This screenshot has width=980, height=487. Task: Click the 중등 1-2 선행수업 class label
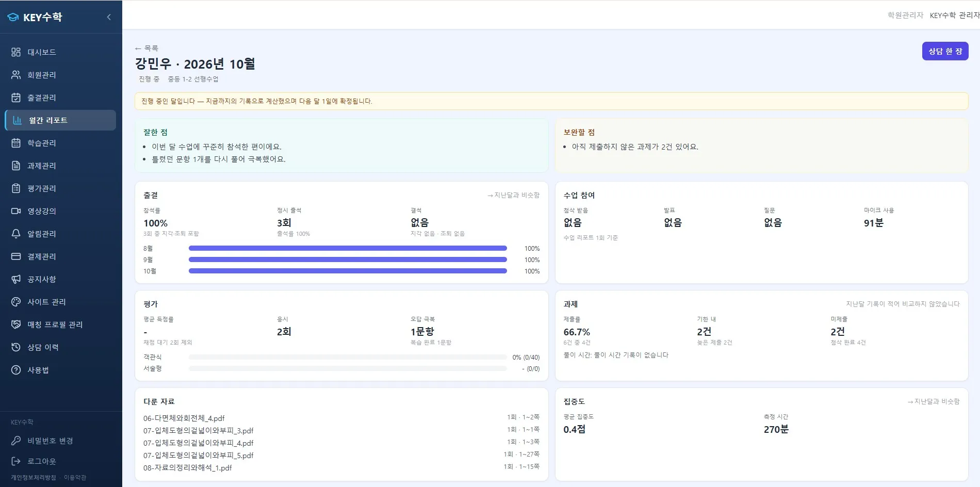point(193,79)
